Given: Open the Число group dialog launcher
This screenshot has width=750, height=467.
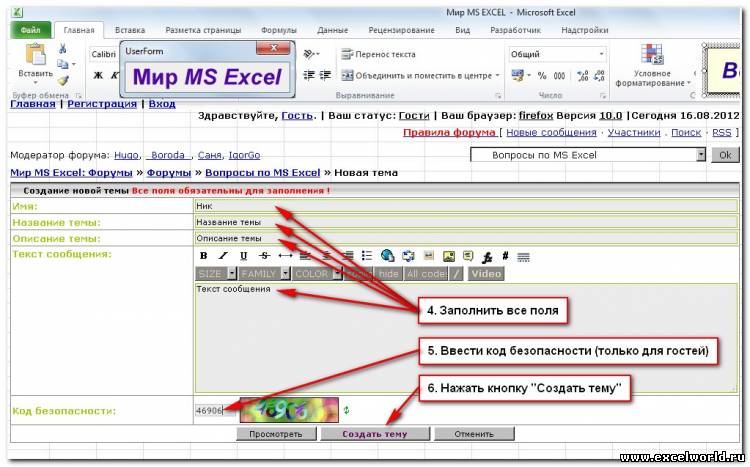Looking at the screenshot, I should point(603,96).
